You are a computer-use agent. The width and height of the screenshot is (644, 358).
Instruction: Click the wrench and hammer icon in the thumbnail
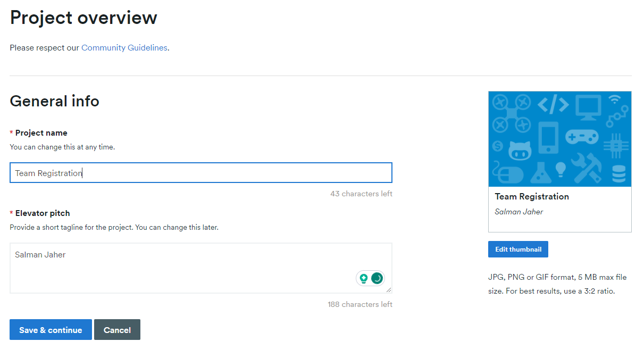click(x=586, y=168)
